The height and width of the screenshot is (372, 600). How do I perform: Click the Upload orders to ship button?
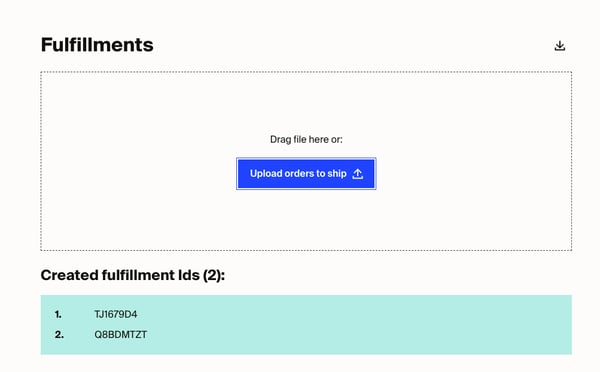[x=306, y=174]
